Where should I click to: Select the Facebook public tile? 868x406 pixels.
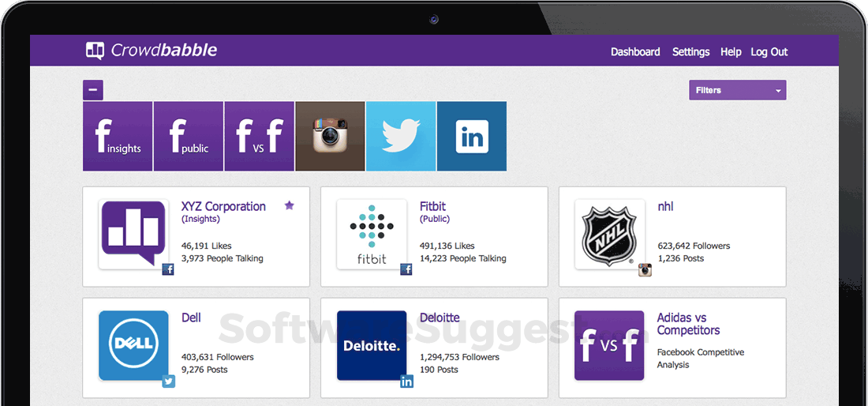[189, 137]
